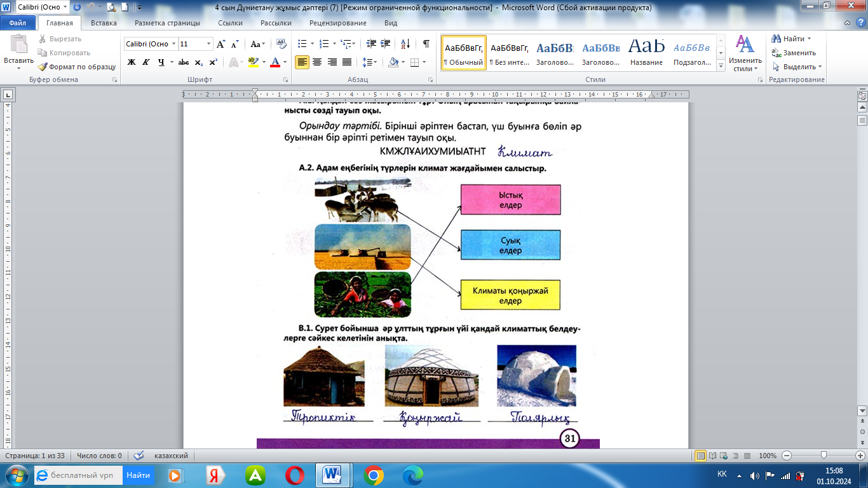Click the Print Preview icon in Quick Access Toolbar
Image resolution: width=868 pixels, height=488 pixels.
coord(112,8)
